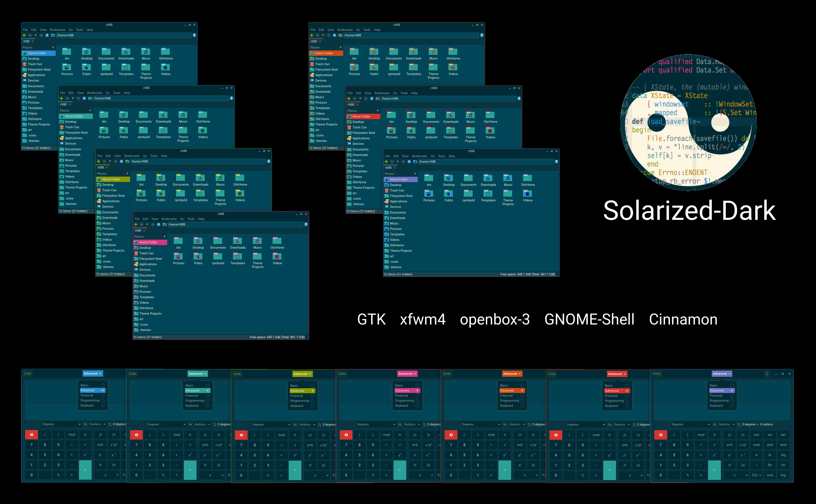Select the Programming mode radio in the violet calculator
Image resolution: width=816 pixels, height=504 pixels.
[x=732, y=401]
